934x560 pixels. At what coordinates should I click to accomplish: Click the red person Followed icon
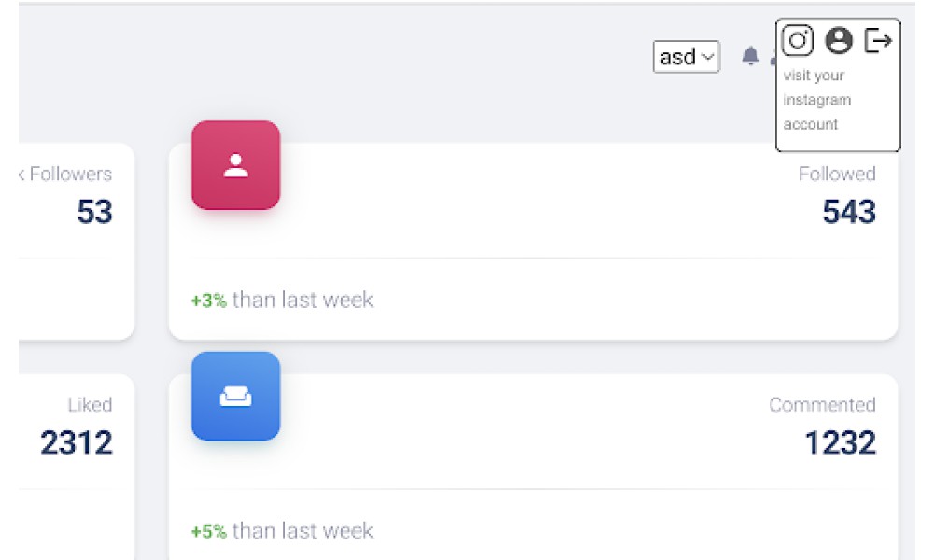click(x=235, y=165)
